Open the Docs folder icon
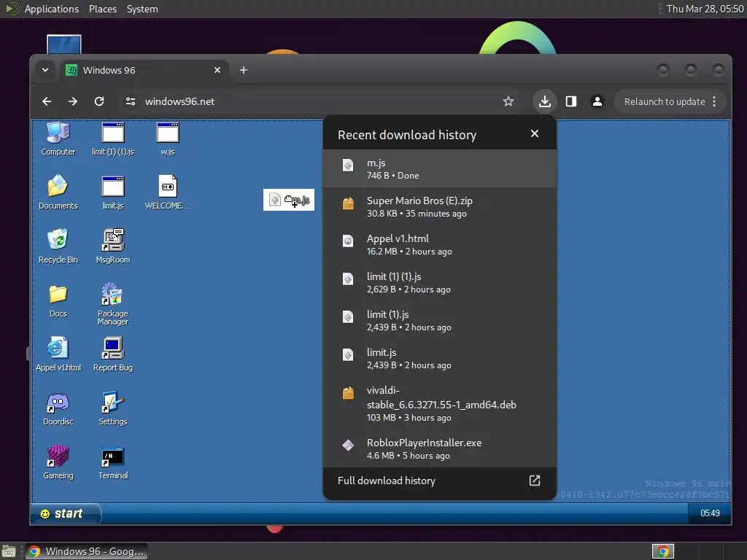 (58, 300)
